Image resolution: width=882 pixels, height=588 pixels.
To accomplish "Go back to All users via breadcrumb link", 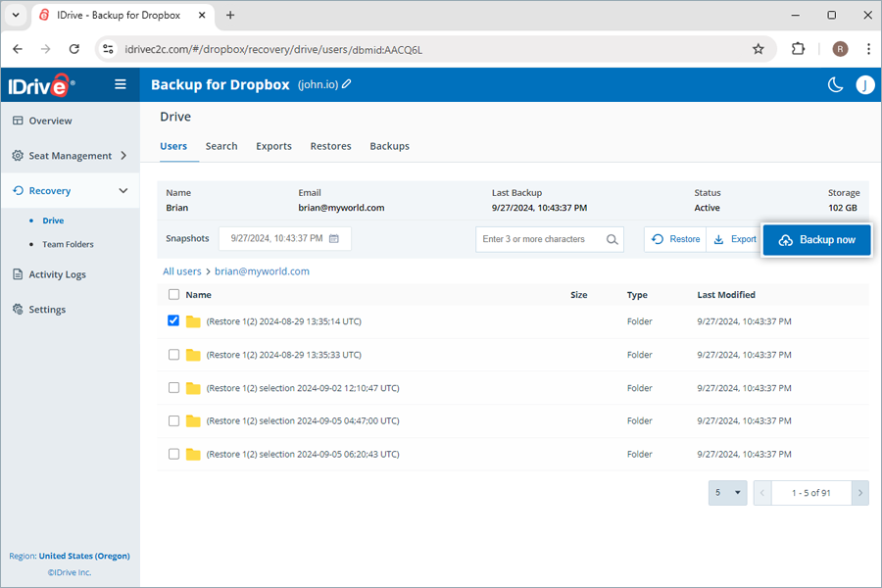I will (179, 270).
